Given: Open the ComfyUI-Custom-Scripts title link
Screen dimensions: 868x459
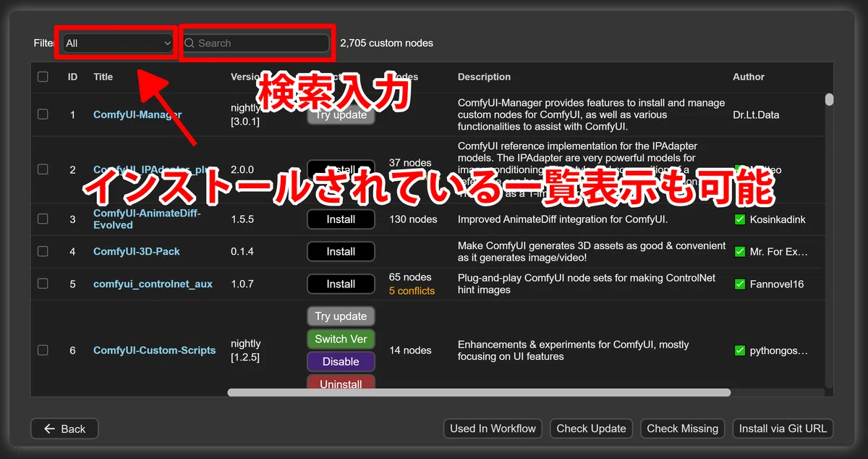Looking at the screenshot, I should coord(154,350).
